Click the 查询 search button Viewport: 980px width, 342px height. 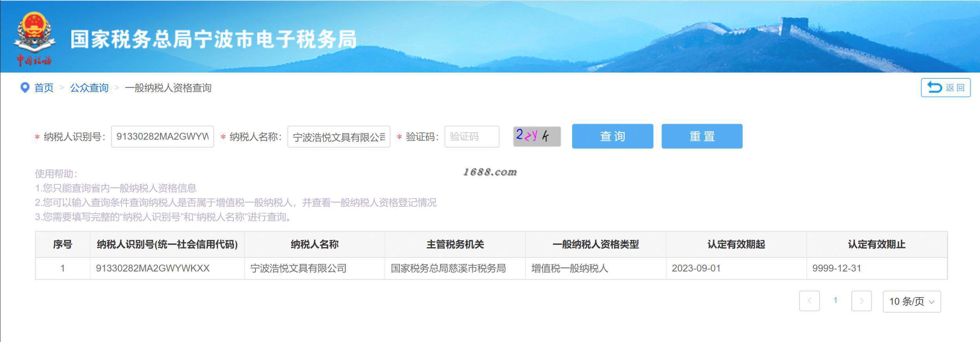613,136
